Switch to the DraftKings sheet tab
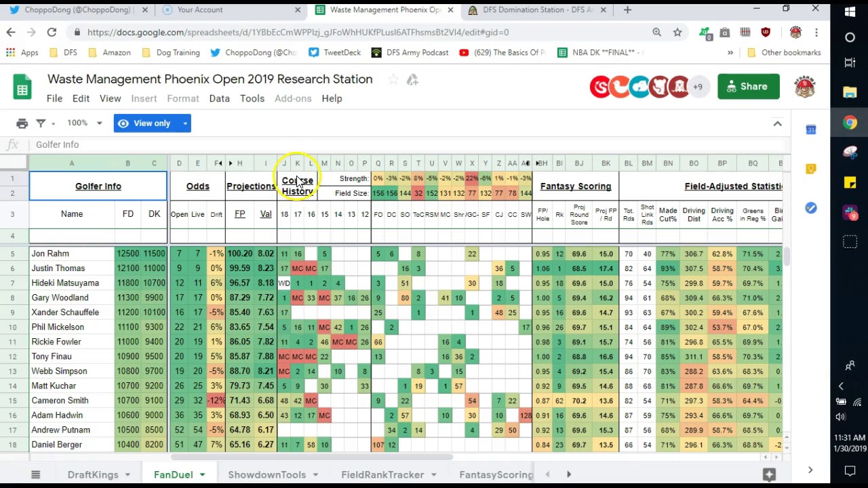 tap(93, 474)
